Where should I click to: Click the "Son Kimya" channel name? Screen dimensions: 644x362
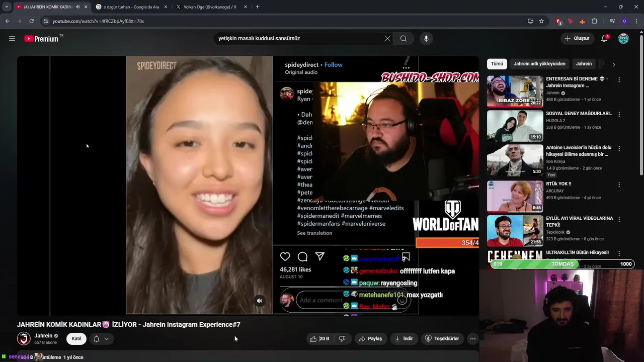tap(555, 161)
